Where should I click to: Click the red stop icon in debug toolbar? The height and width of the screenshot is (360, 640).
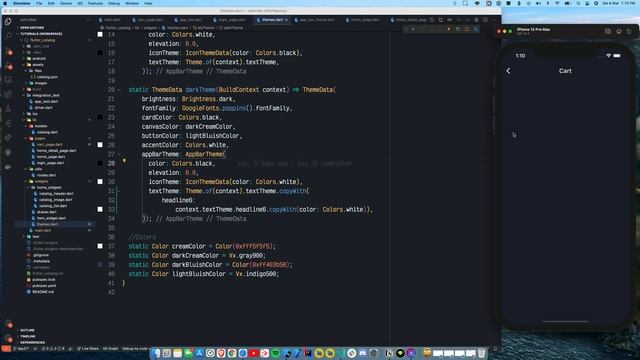[467, 29]
